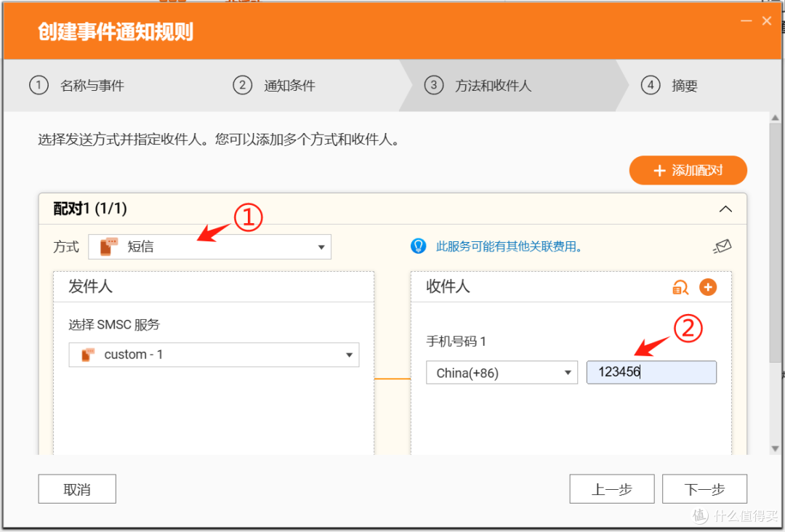Click the 手机号码 1 label
Image resolution: width=785 pixels, height=532 pixels.
456,342
